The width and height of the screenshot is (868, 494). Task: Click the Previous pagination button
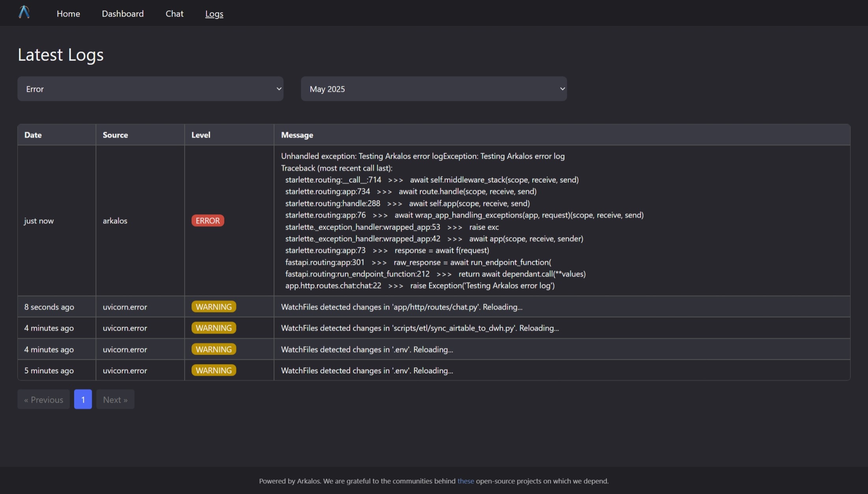[x=43, y=399]
